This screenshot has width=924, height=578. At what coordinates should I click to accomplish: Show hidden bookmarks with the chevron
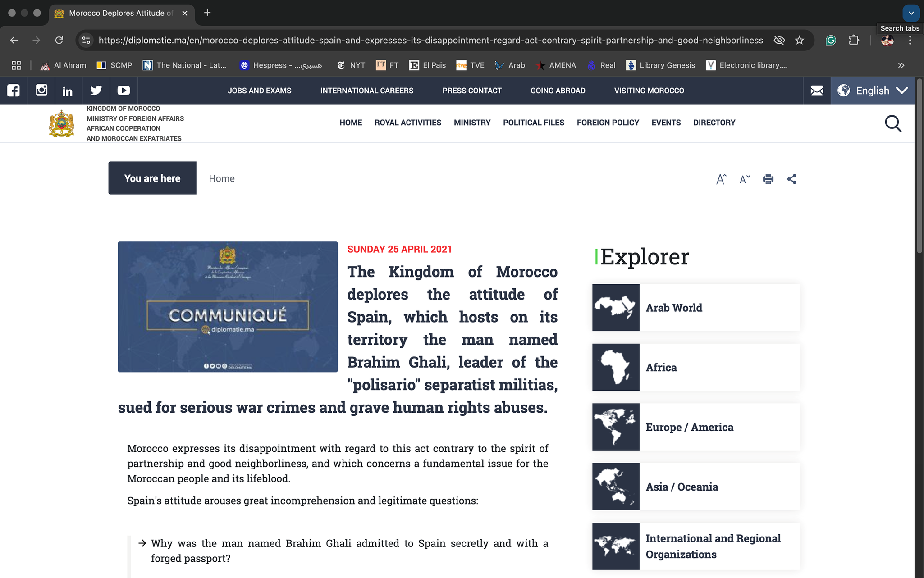click(901, 65)
